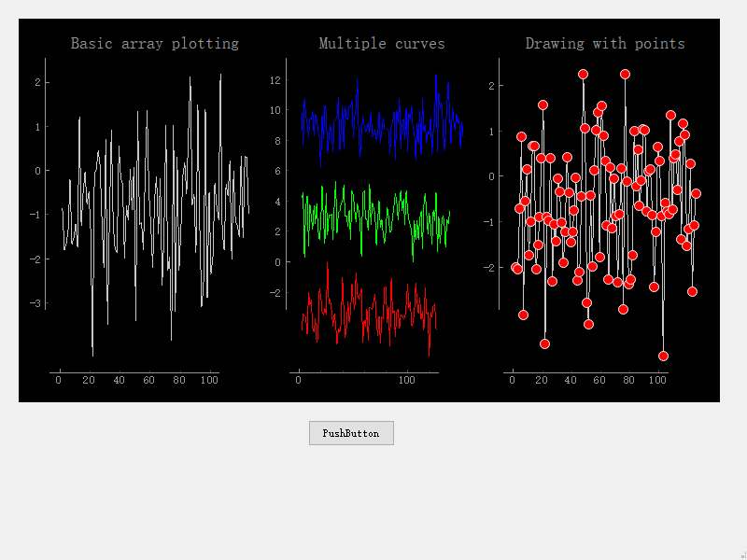
Task: Click the lowest red scatter point
Action: tap(663, 356)
